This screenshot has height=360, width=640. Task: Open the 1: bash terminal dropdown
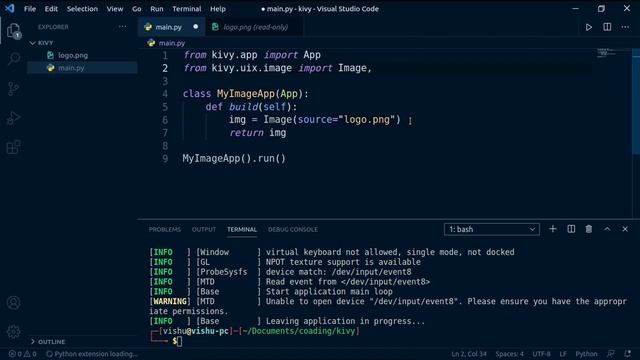click(x=491, y=229)
